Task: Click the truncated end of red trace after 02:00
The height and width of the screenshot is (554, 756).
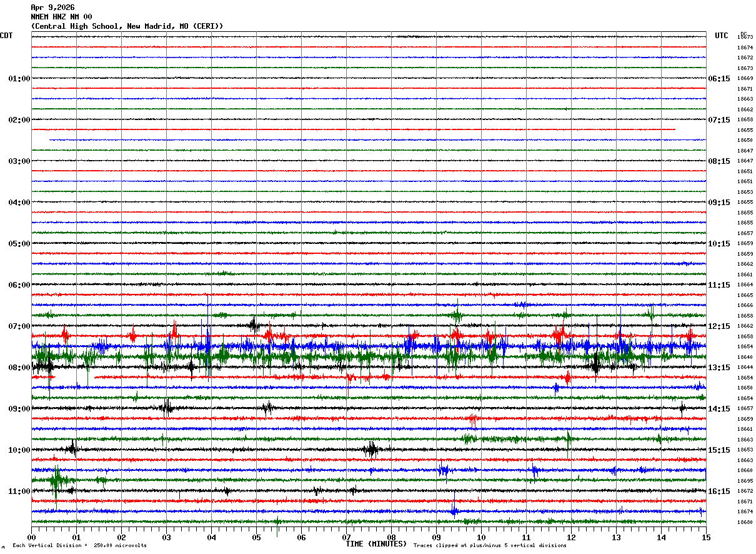Action: coord(675,129)
